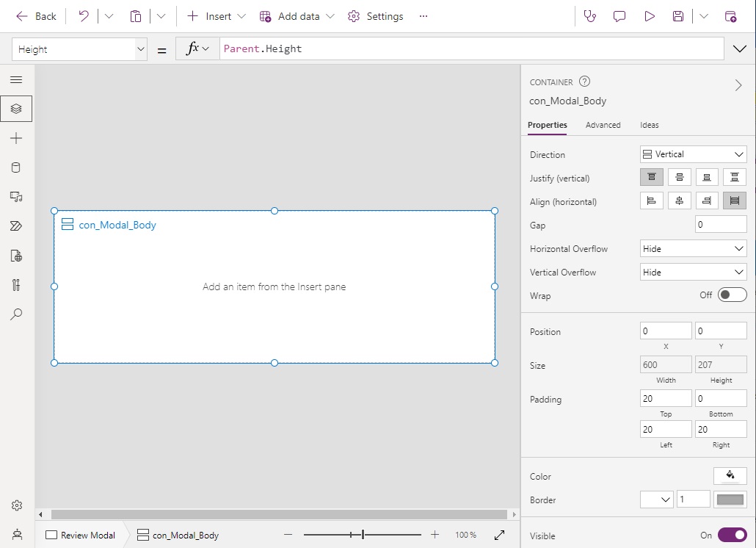
Task: Turn off Visible for con_Modal_Body
Action: 731,535
